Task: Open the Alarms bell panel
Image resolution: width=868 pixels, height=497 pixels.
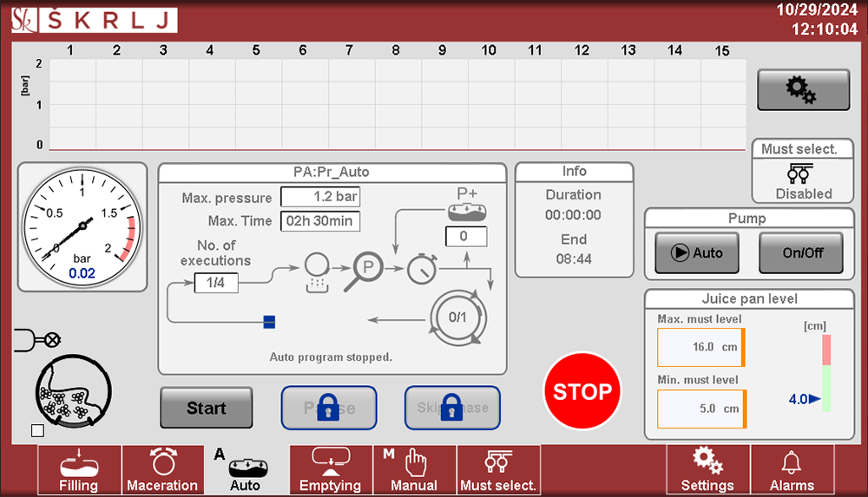Action: coord(792,470)
